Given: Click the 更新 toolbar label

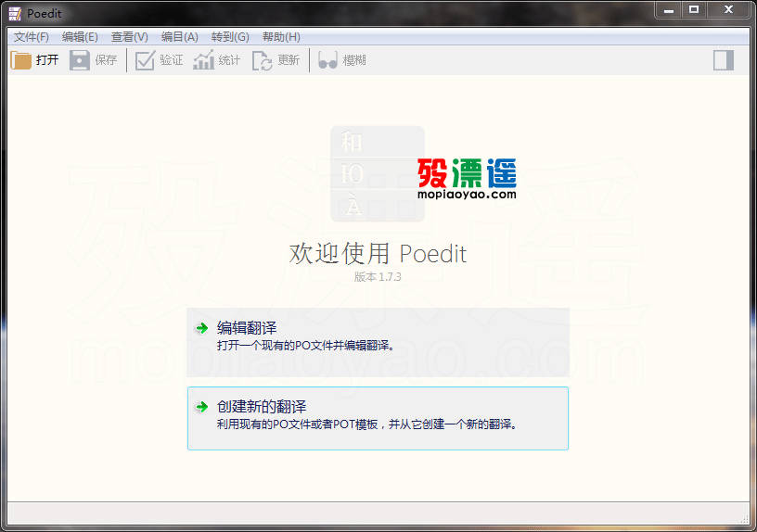Looking at the screenshot, I should 289,60.
